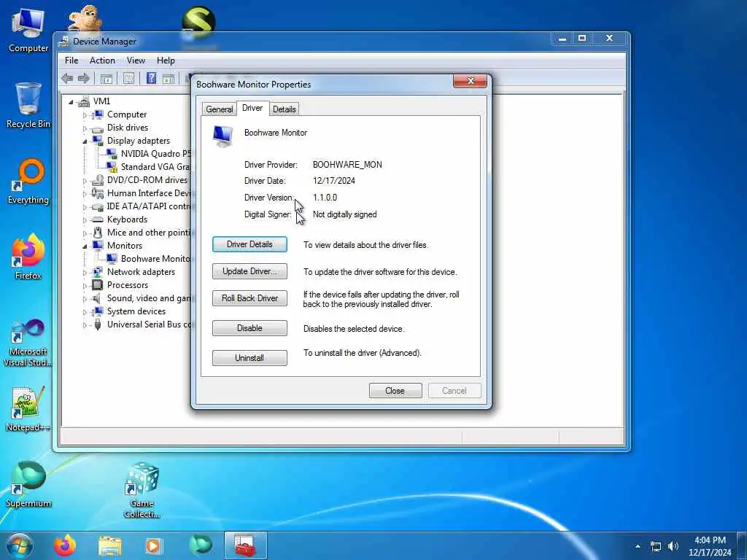Image resolution: width=747 pixels, height=560 pixels.
Task: Collapse the Display adapters node
Action: (85, 141)
